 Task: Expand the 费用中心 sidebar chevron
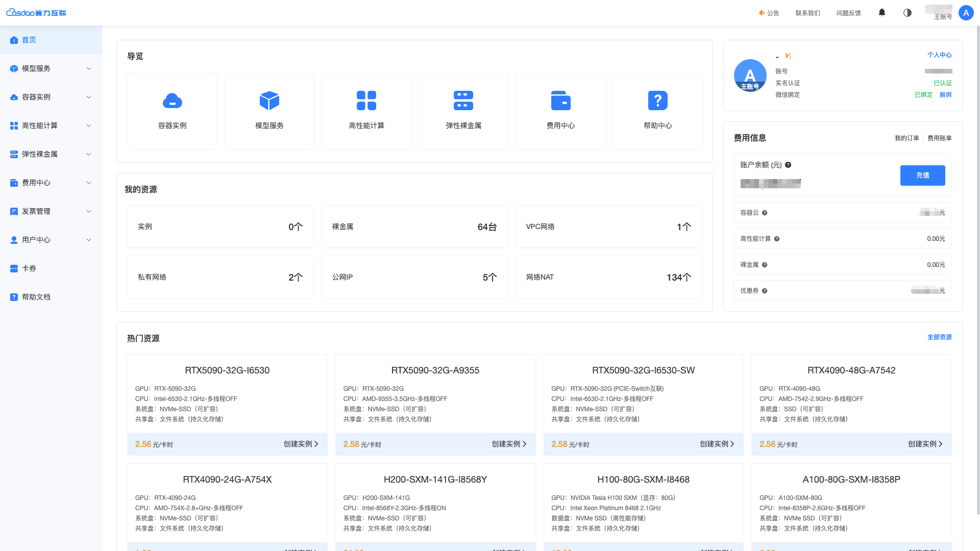[x=89, y=183]
